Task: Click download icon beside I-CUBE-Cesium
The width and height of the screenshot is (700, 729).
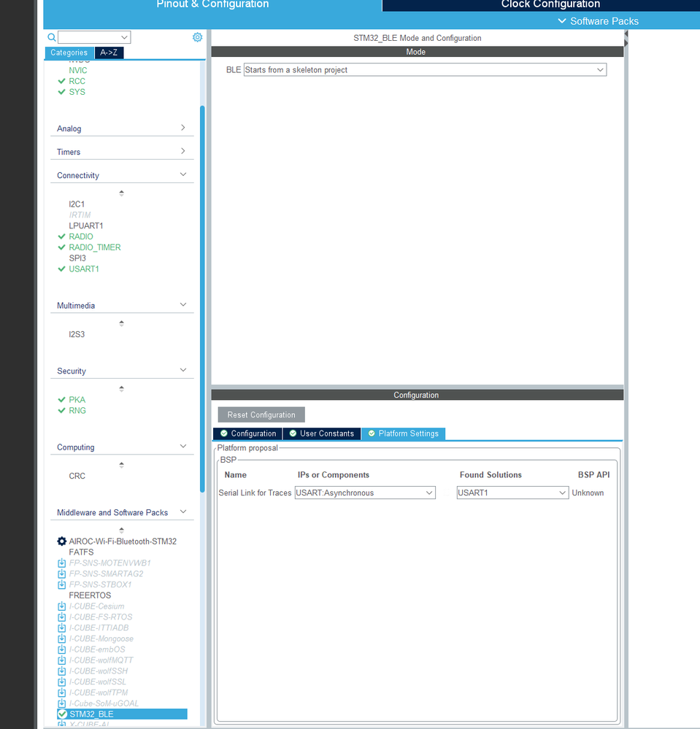Action: (61, 606)
